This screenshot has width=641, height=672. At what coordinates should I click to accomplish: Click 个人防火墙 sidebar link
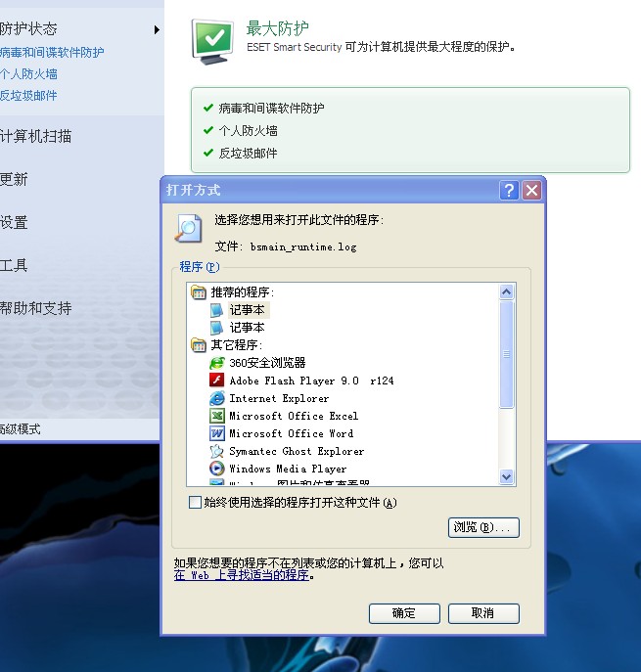28,73
